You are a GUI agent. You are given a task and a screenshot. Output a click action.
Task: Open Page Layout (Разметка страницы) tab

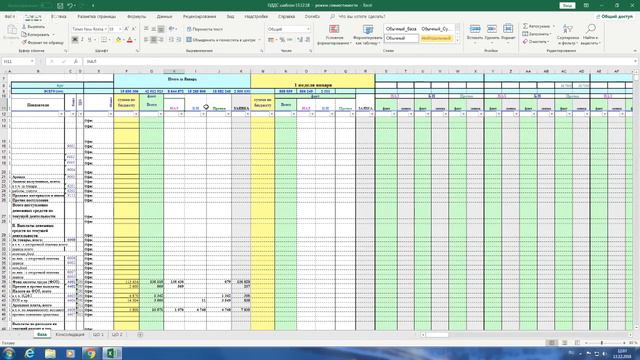tap(97, 17)
